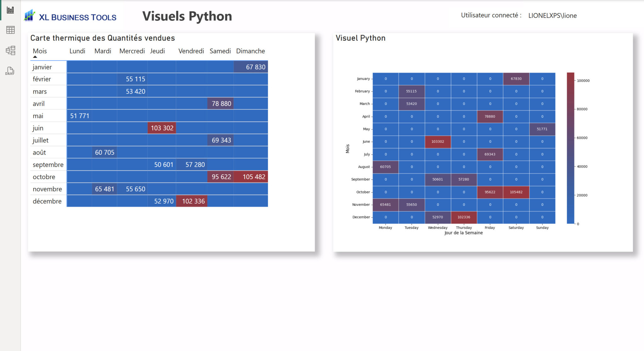Select the janvier row label
This screenshot has width=644, height=351.
click(x=42, y=67)
